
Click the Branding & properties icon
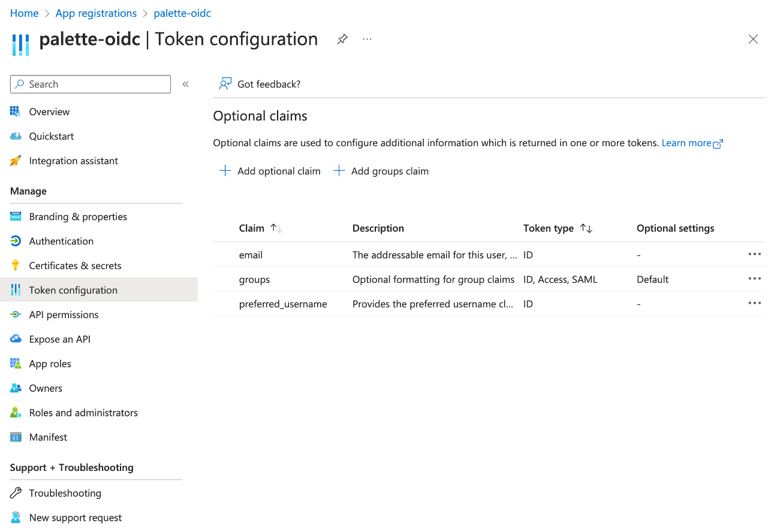click(16, 216)
